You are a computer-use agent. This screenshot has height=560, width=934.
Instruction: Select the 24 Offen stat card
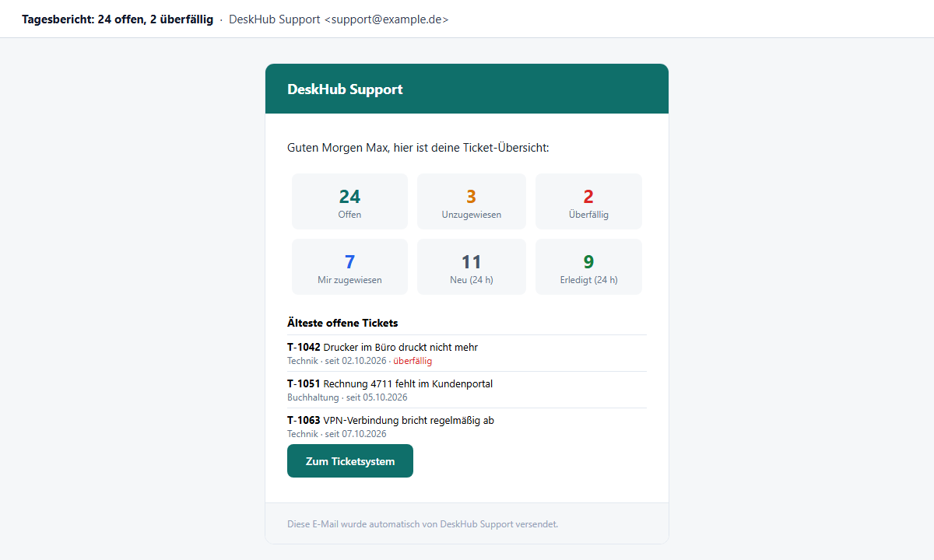click(x=349, y=201)
